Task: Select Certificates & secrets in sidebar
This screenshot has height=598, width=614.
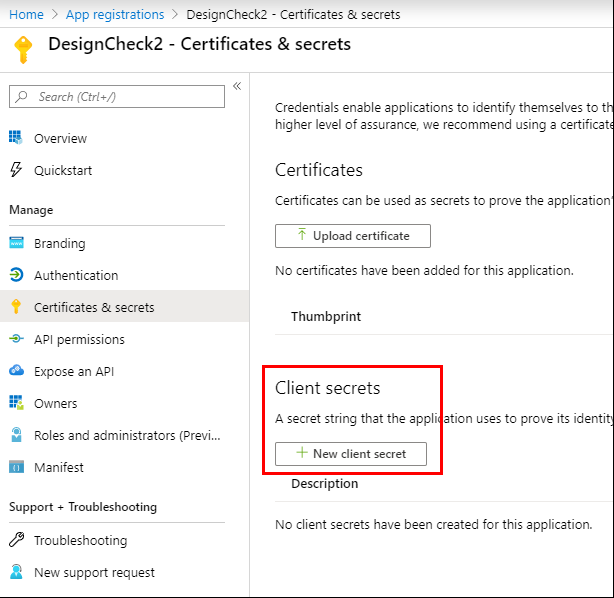Action: pos(125,307)
